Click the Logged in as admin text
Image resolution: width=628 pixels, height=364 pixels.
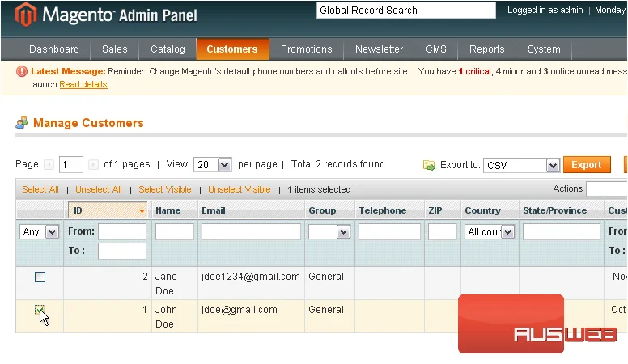coord(545,10)
